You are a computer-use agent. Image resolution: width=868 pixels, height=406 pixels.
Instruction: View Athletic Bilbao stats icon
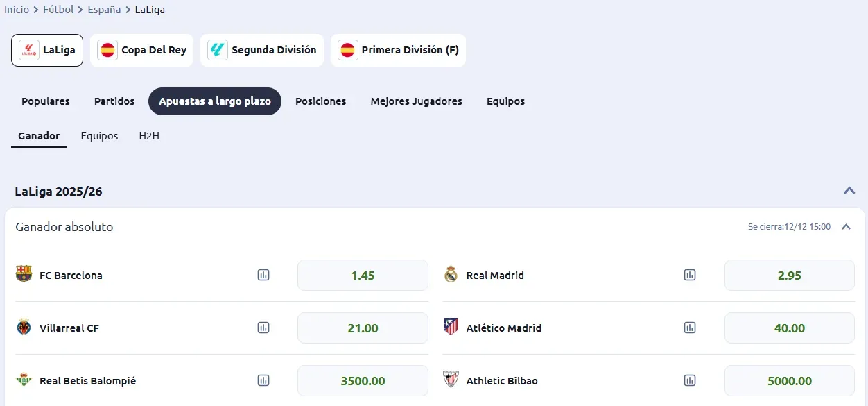(x=690, y=381)
